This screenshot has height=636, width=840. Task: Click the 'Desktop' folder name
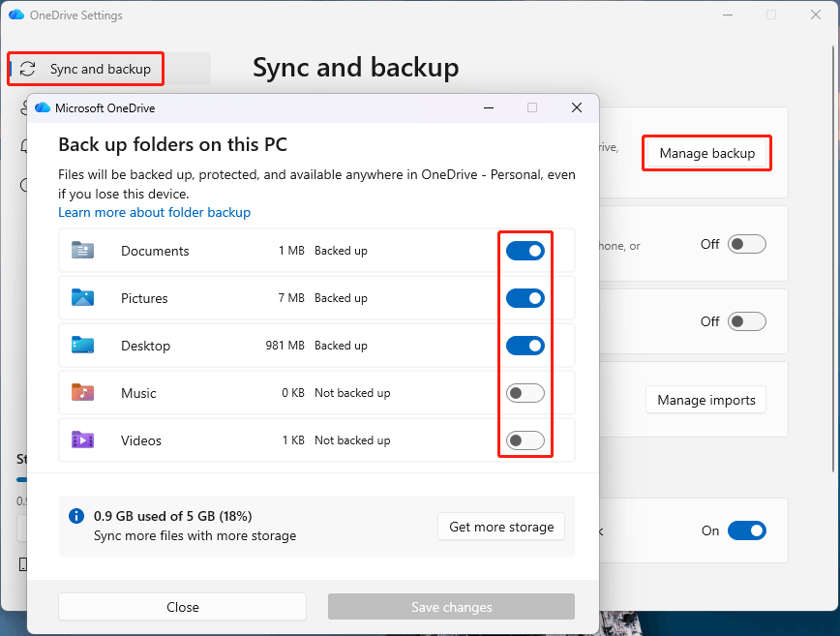[x=145, y=346]
